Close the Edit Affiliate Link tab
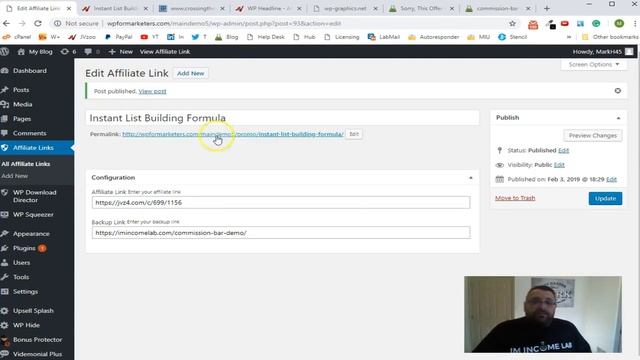640x360 pixels. (69, 8)
